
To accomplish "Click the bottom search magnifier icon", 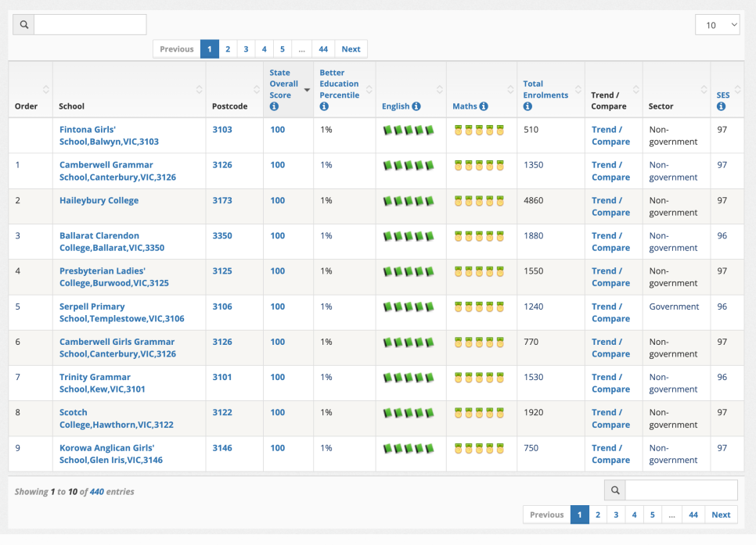I will [614, 490].
